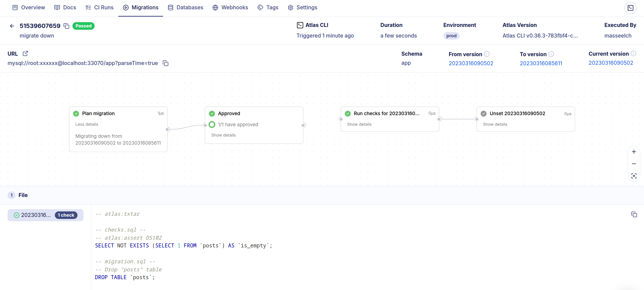Click the back arrow beside run ID
This screenshot has width=644, height=290.
click(12, 26)
